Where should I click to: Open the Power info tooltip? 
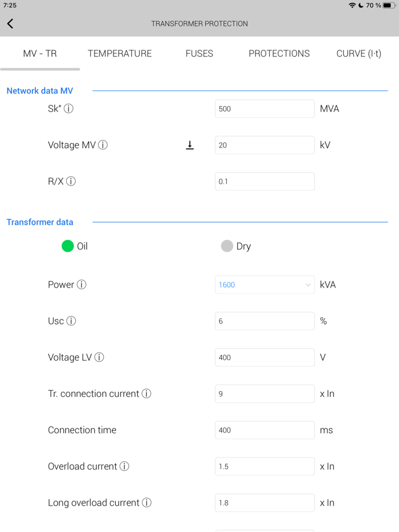point(83,284)
